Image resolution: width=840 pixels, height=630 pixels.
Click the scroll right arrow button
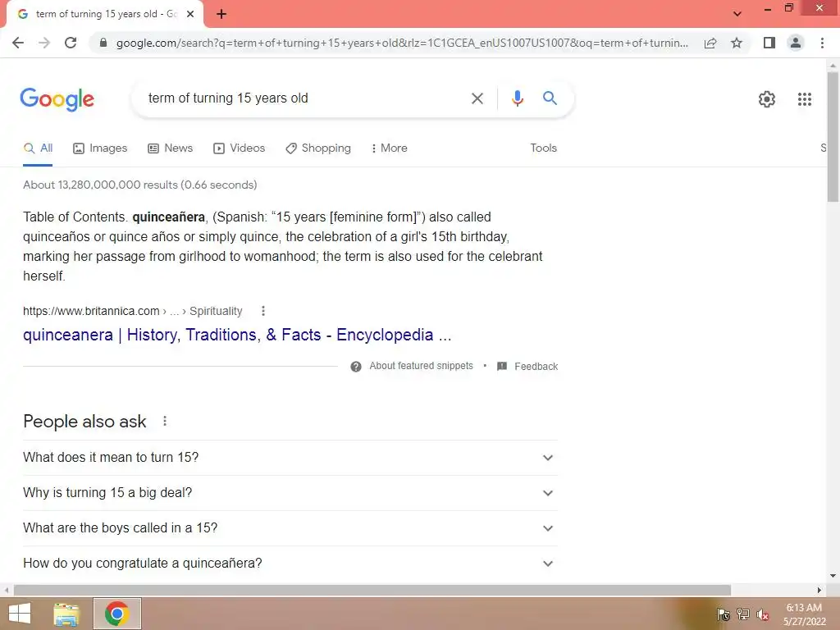pos(819,590)
